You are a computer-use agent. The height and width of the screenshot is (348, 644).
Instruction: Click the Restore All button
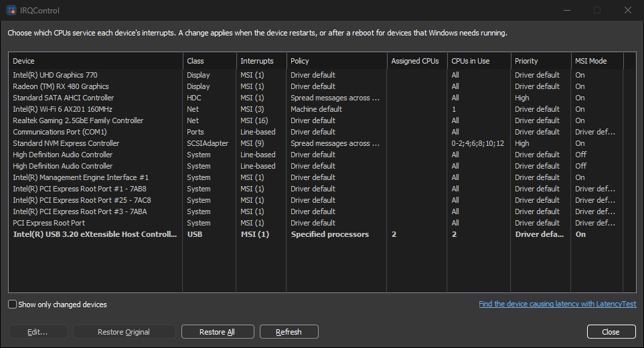pyautogui.click(x=218, y=331)
